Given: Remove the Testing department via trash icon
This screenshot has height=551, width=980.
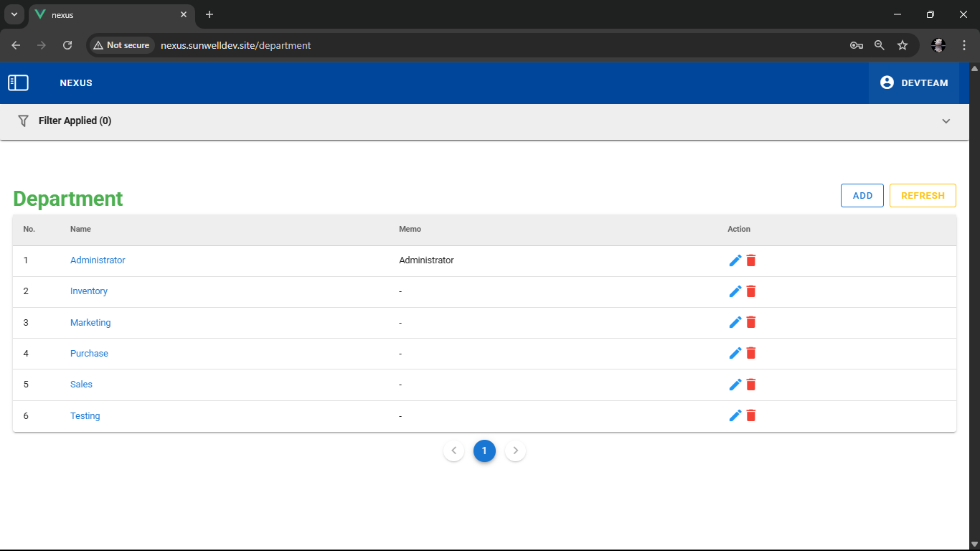Looking at the screenshot, I should pyautogui.click(x=751, y=415).
